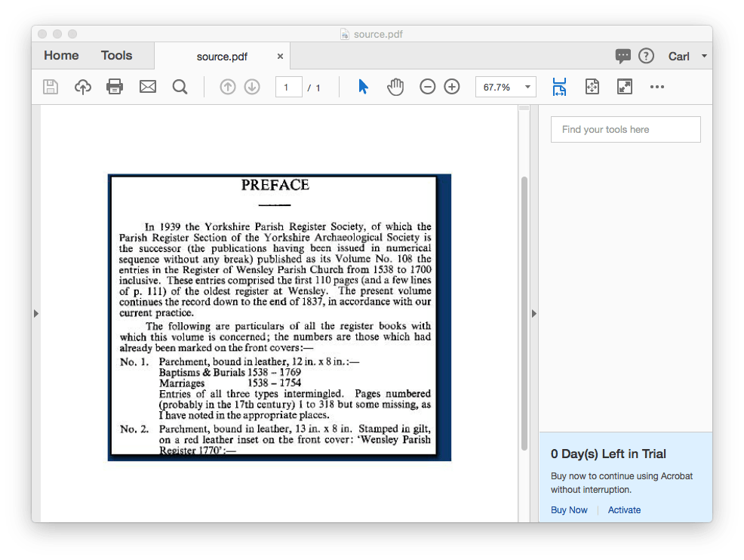
Task: Open the Print dialog icon
Action: [115, 86]
